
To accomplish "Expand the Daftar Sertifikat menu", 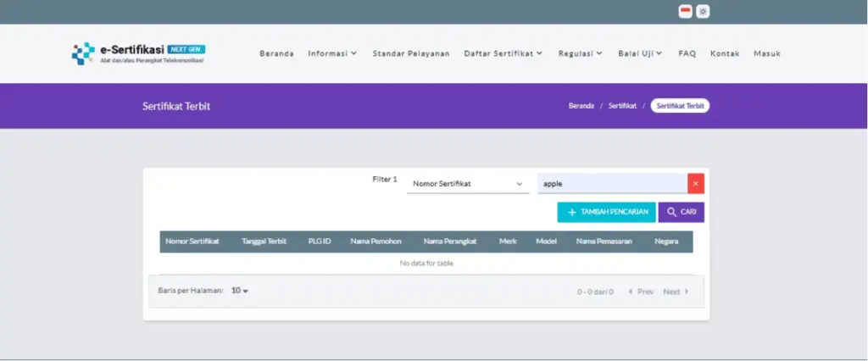I will click(503, 53).
